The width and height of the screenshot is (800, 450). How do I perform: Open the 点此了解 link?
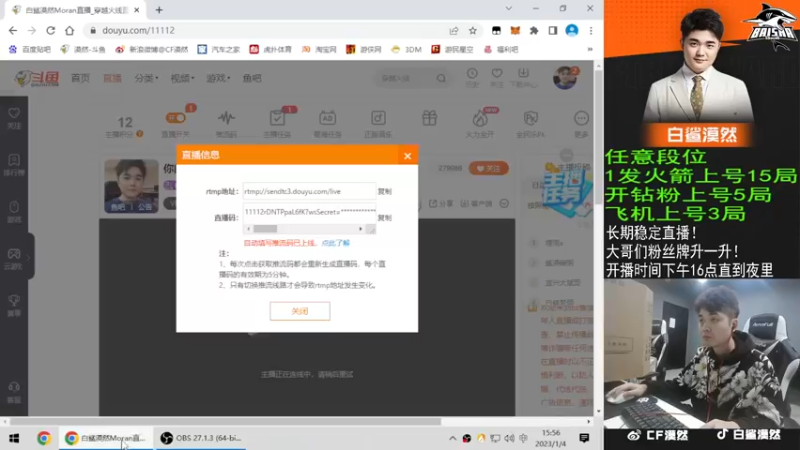(x=336, y=243)
